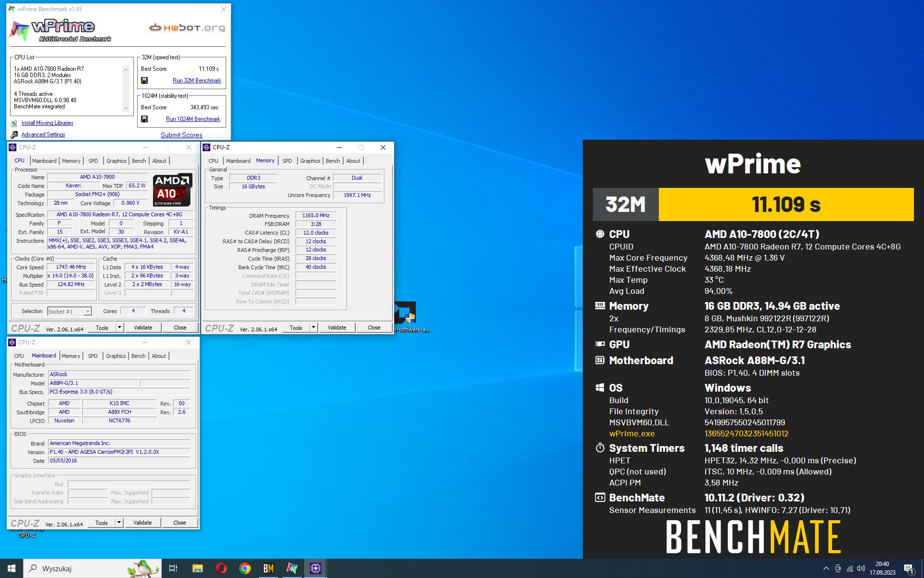Open Task View from taskbar
The height and width of the screenshot is (578, 924).
(x=173, y=568)
